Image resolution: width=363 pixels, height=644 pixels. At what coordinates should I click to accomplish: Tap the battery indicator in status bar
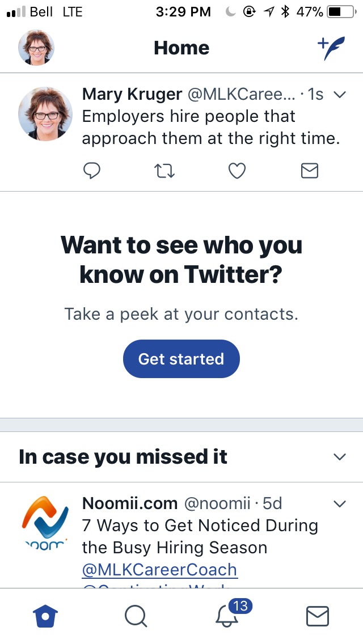click(341, 12)
